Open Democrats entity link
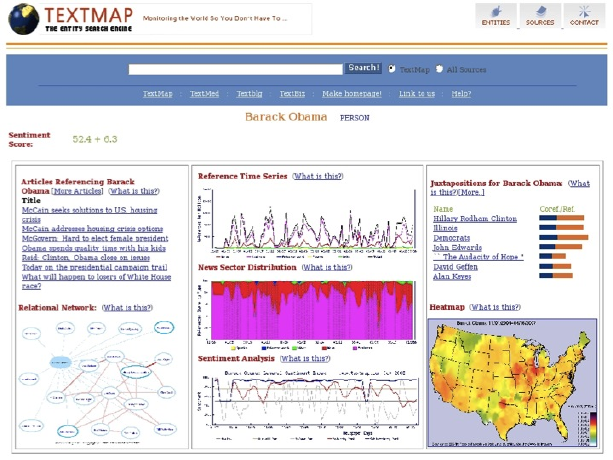Image resolution: width=613 pixels, height=460 pixels. 452,238
